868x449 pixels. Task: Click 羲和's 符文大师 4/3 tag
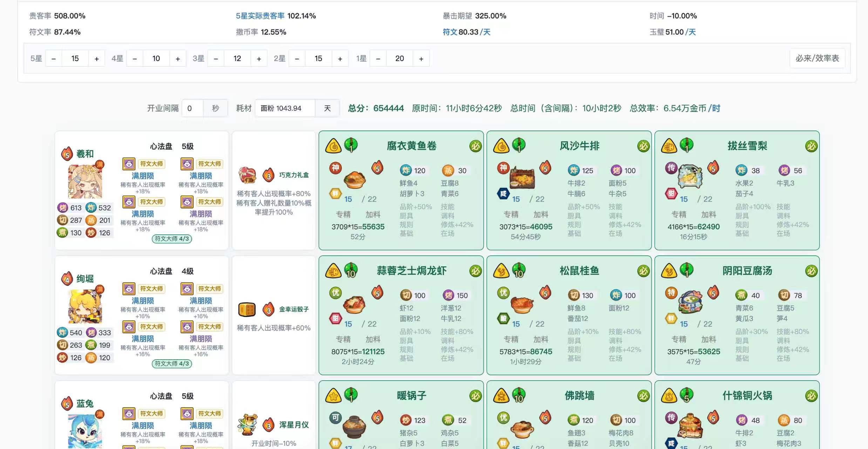coord(172,239)
